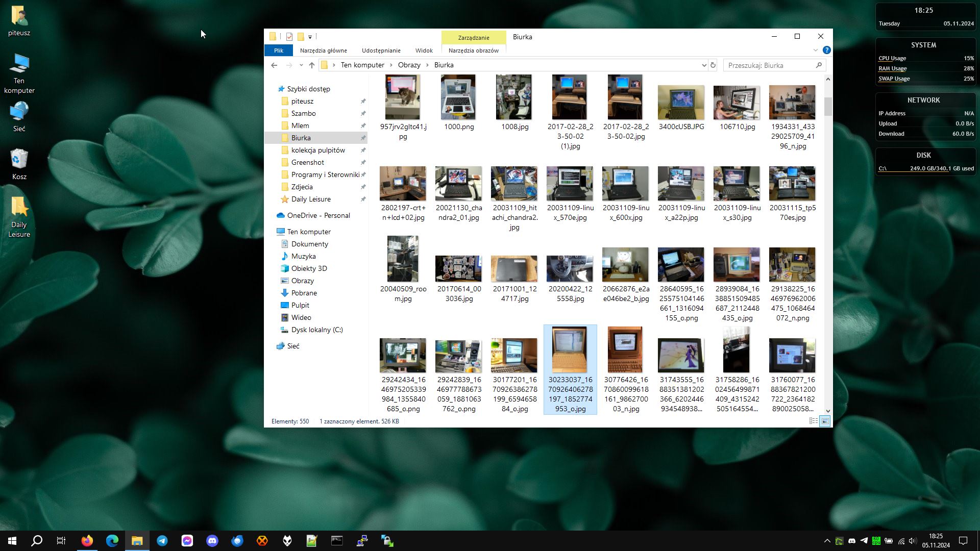Open Narzędzia główne ribbon tab
The width and height of the screenshot is (980, 551).
click(324, 51)
